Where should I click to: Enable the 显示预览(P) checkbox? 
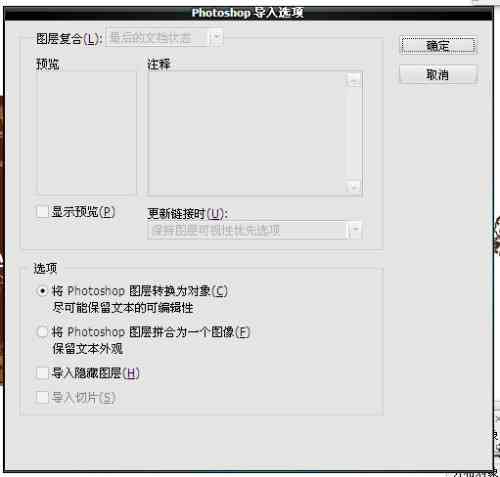[x=42, y=212]
